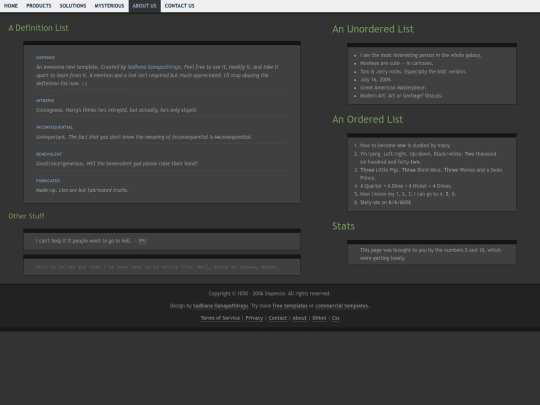Follow the Sadhana Ganapathiraju link in definition list
This screenshot has height=405, width=540.
coord(154,67)
